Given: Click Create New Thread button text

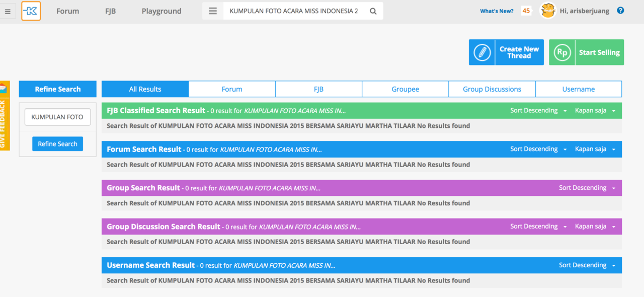Looking at the screenshot, I should pos(519,52).
